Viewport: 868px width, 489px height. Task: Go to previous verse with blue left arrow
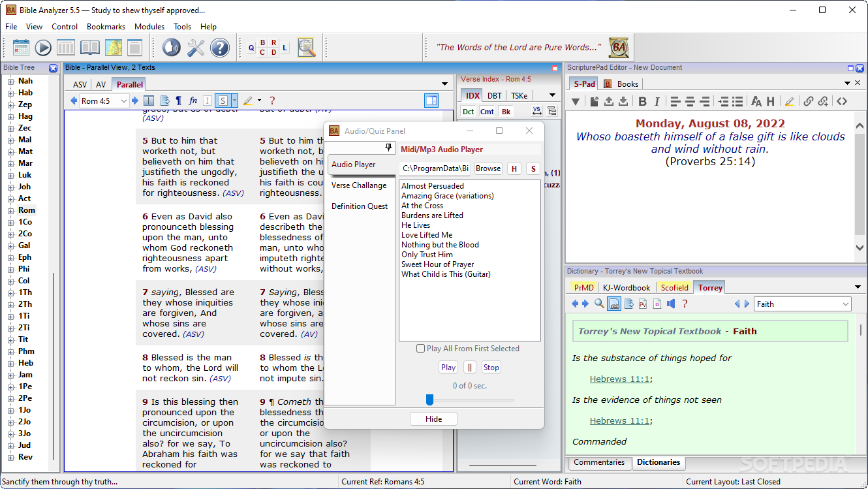[73, 101]
